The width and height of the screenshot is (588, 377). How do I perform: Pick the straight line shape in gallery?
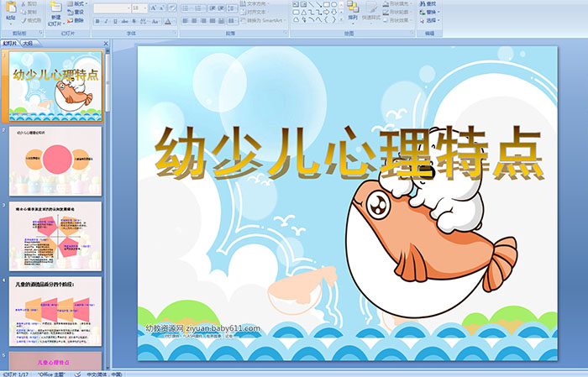point(312,4)
